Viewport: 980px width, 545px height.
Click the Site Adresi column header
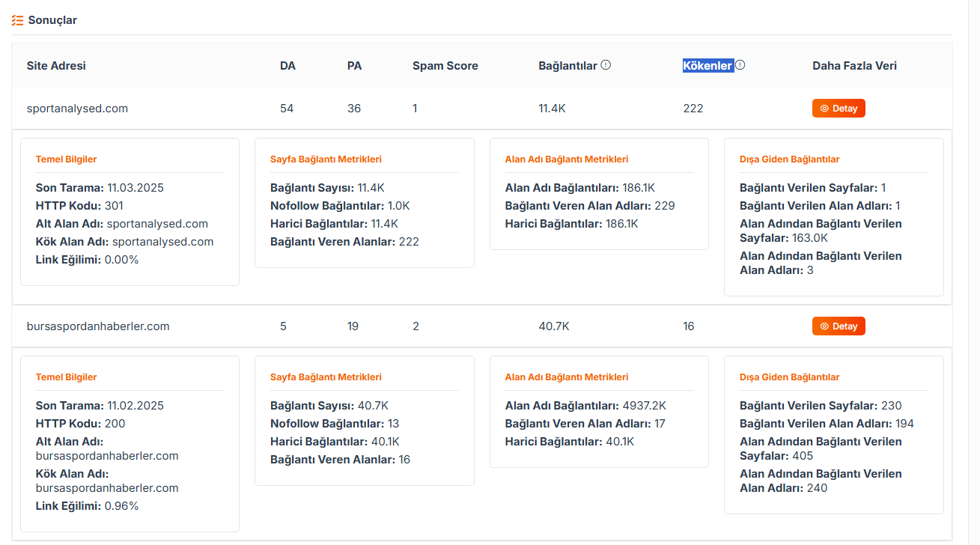pyautogui.click(x=56, y=66)
